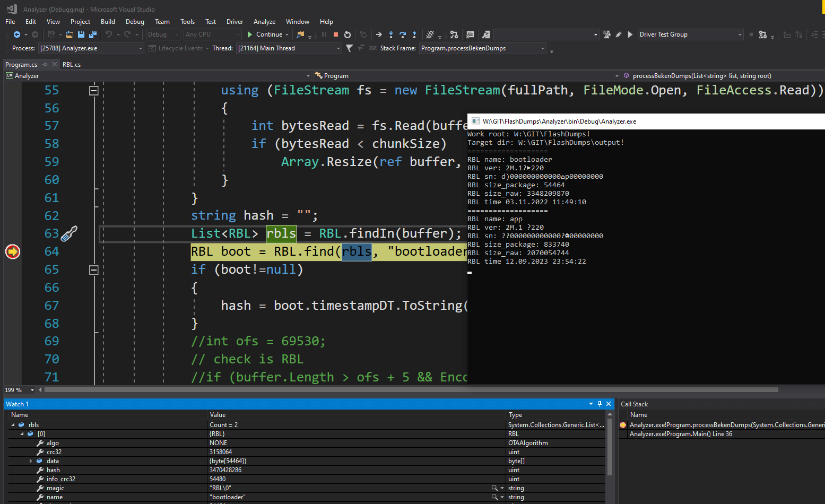Open the Debug menu
The height and width of the screenshot is (504, 825).
pyautogui.click(x=135, y=22)
